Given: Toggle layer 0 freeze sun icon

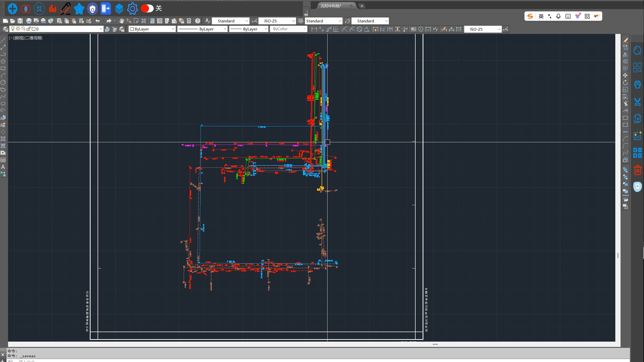Looking at the screenshot, I should coord(18,29).
